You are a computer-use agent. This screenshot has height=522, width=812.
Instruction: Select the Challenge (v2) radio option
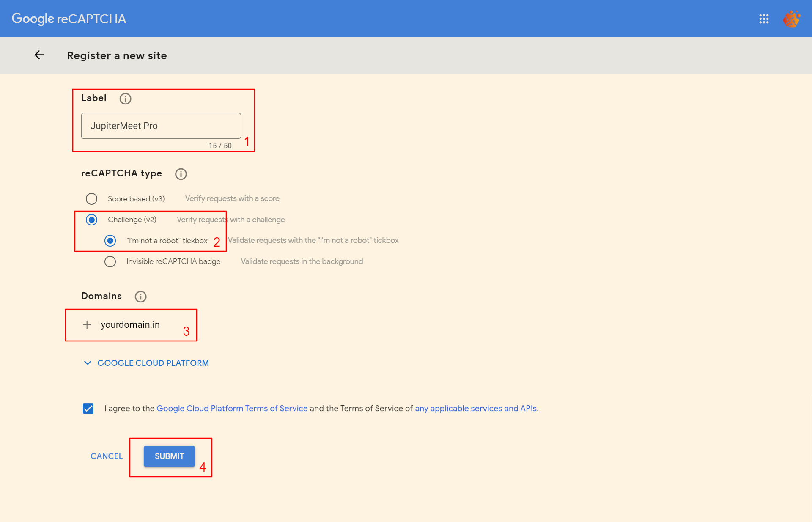[91, 220]
